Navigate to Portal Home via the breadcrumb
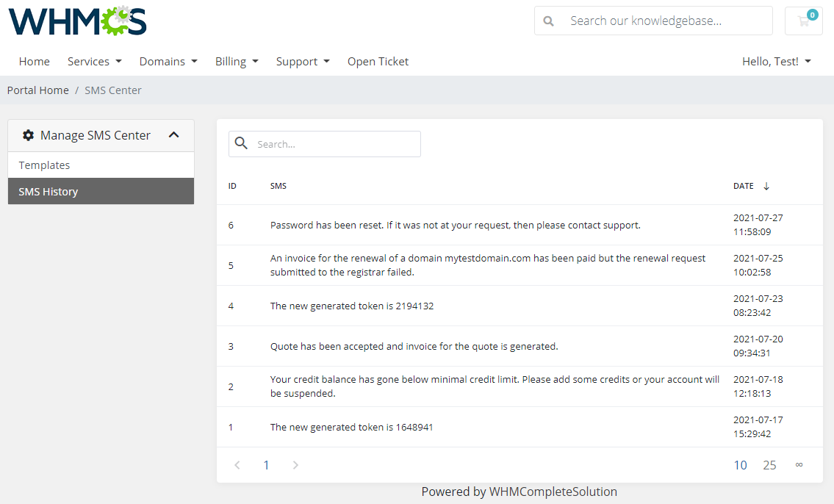Screen dimensions: 834x504 point(37,90)
